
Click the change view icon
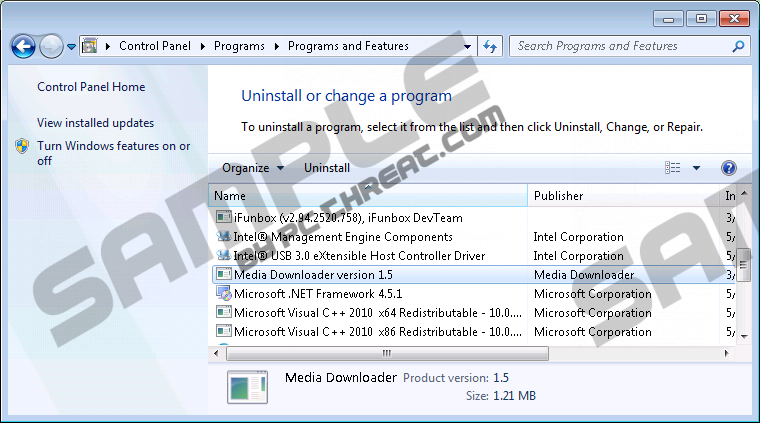pos(673,168)
